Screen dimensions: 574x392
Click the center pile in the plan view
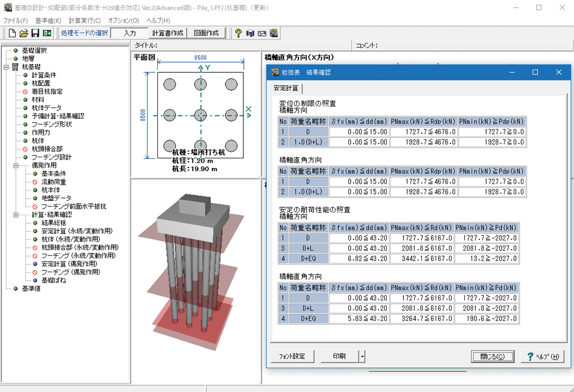point(200,115)
